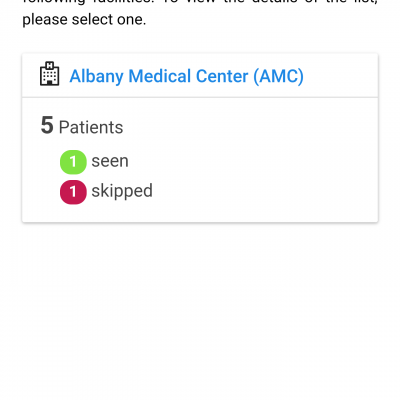This screenshot has width=400, height=400.
Task: Tap the word Center in facility title
Action: pyautogui.click(x=222, y=76)
